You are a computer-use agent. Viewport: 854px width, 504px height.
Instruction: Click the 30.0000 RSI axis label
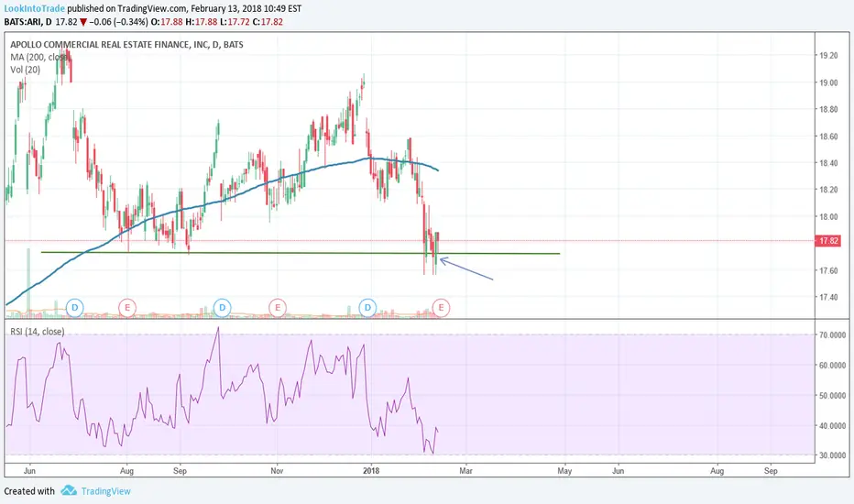pyautogui.click(x=832, y=455)
